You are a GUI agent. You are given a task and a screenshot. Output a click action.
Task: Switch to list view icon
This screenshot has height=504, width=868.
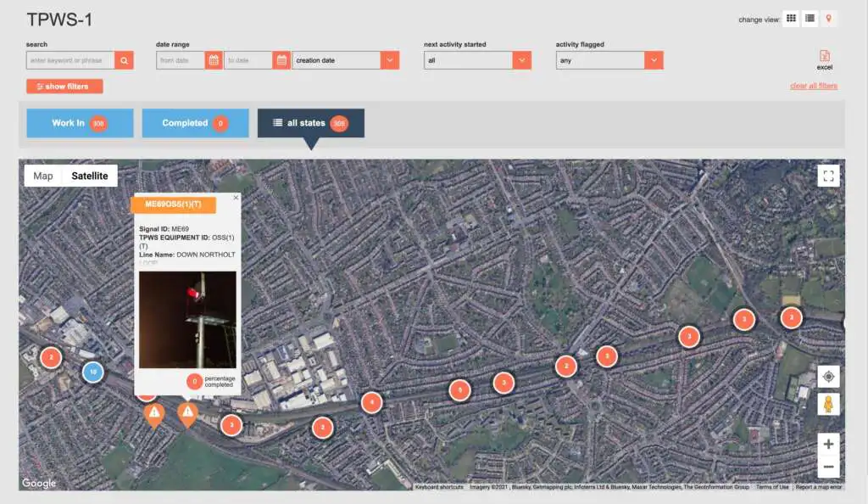click(x=810, y=19)
